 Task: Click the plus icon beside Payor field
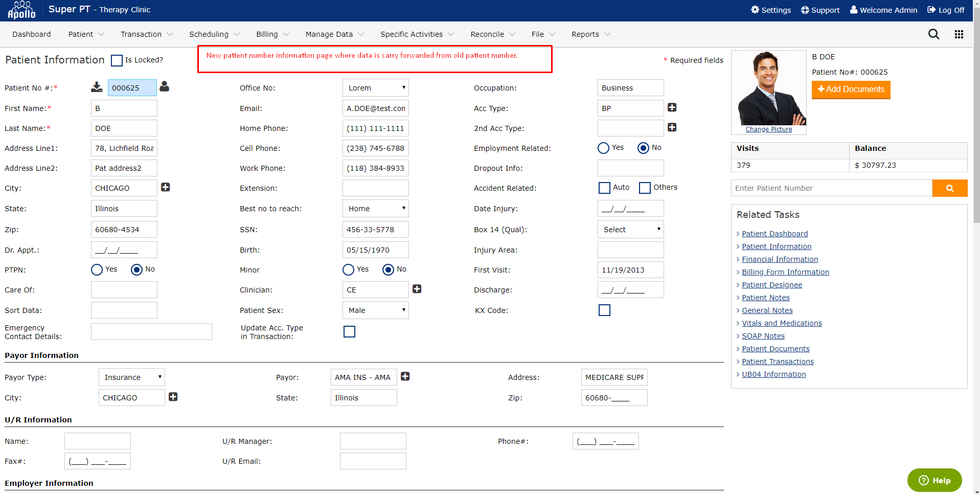click(x=405, y=376)
